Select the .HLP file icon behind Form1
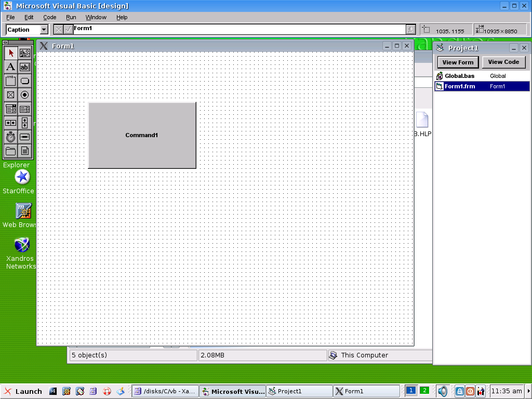 click(423, 120)
